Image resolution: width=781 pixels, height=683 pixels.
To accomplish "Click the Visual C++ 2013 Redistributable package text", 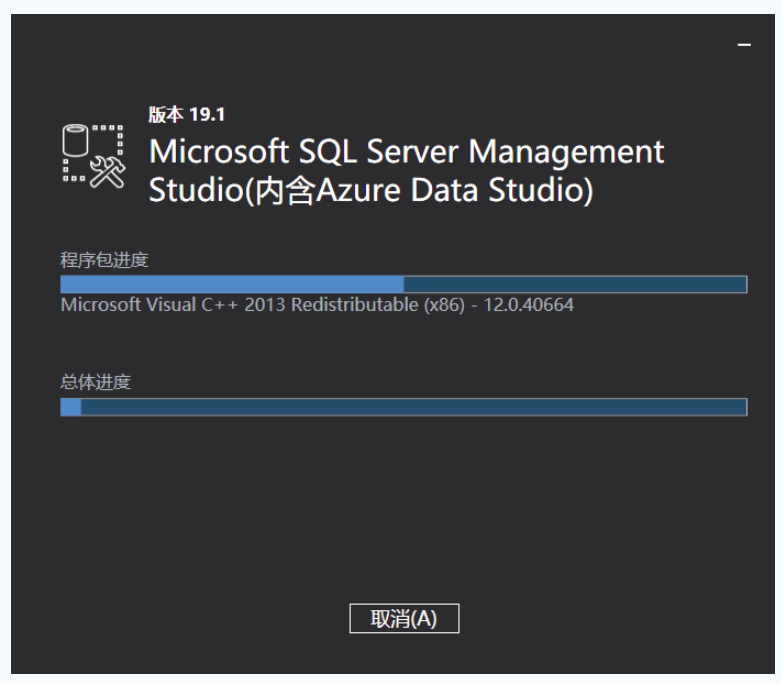I will pyautogui.click(x=317, y=305).
